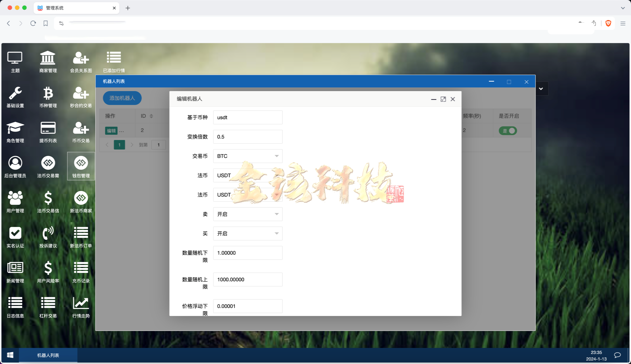Open 实名认证 management
Screen dimensions: 631x364
click(x=15, y=237)
